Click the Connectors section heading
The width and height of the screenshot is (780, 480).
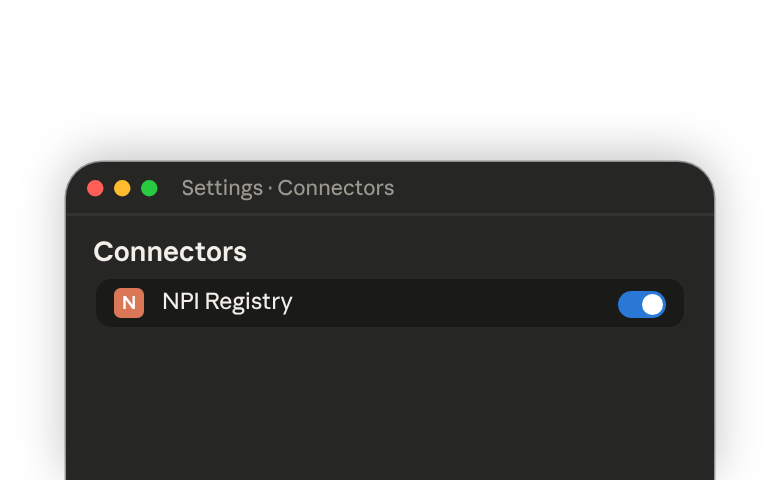click(x=170, y=251)
